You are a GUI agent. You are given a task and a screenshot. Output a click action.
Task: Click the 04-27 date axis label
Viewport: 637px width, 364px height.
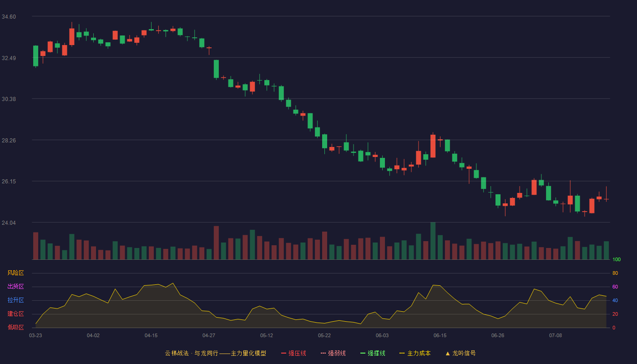pyautogui.click(x=209, y=335)
